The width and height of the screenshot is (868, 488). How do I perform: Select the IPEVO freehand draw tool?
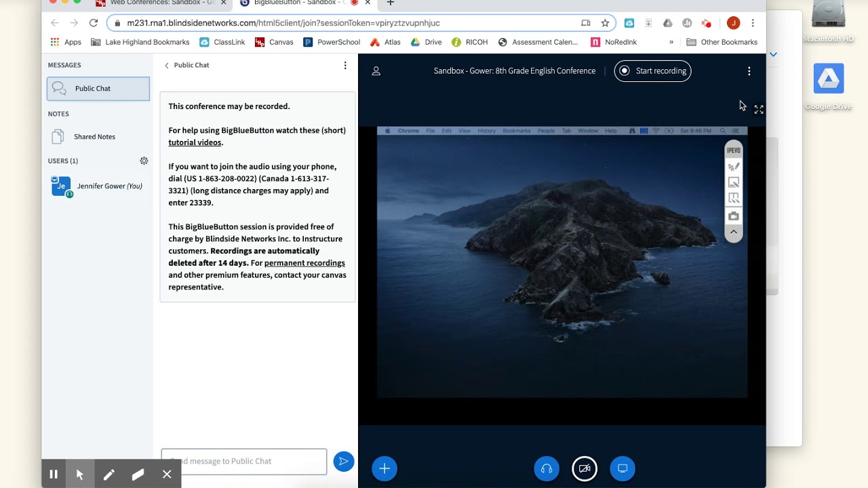click(x=734, y=166)
